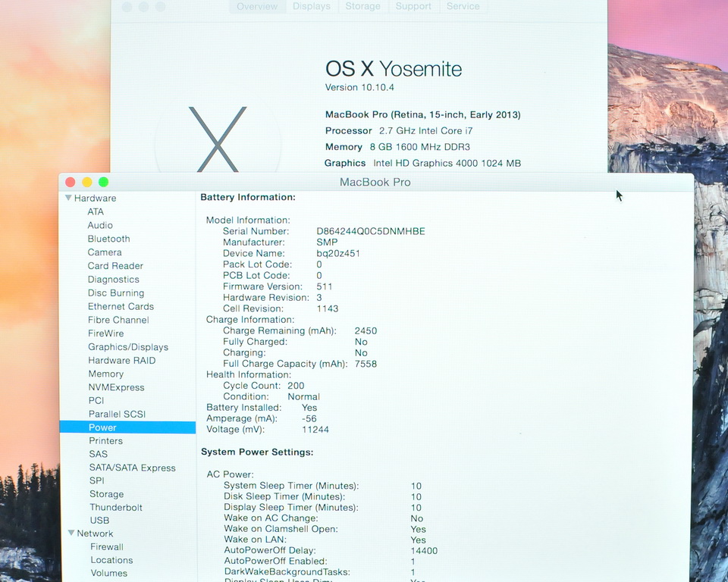The width and height of the screenshot is (728, 582).
Task: Open Storage in the sidebar list
Action: (x=106, y=494)
